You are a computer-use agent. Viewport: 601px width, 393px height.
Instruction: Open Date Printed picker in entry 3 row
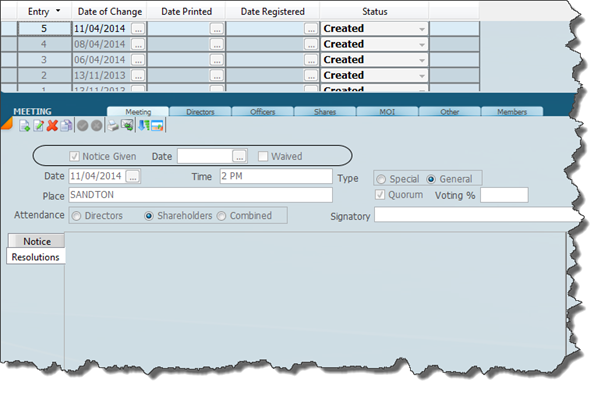click(x=217, y=60)
